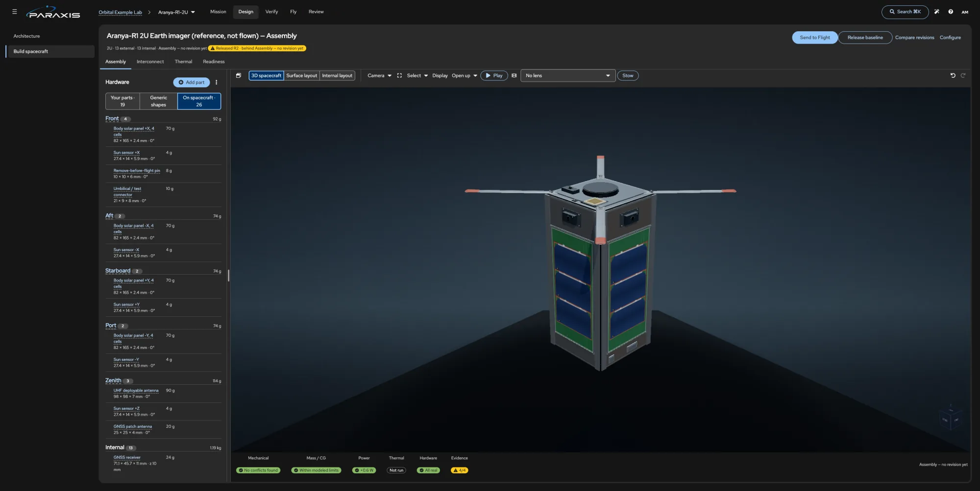Play the deployment animation
This screenshot has width=980, height=491.
[494, 75]
